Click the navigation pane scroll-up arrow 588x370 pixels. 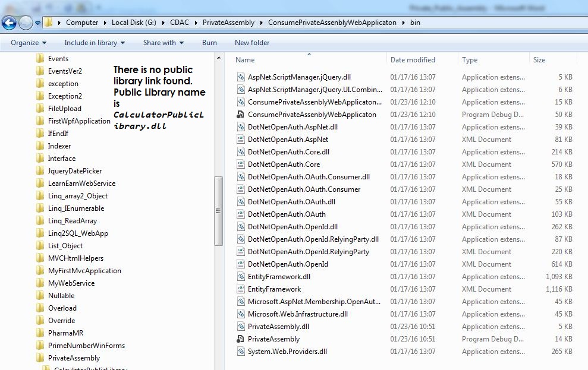(219, 58)
